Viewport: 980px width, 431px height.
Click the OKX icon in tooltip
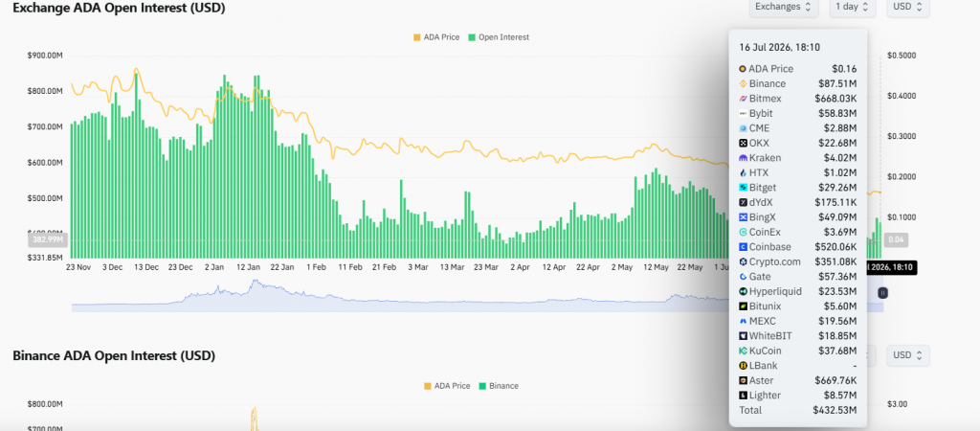[743, 144]
